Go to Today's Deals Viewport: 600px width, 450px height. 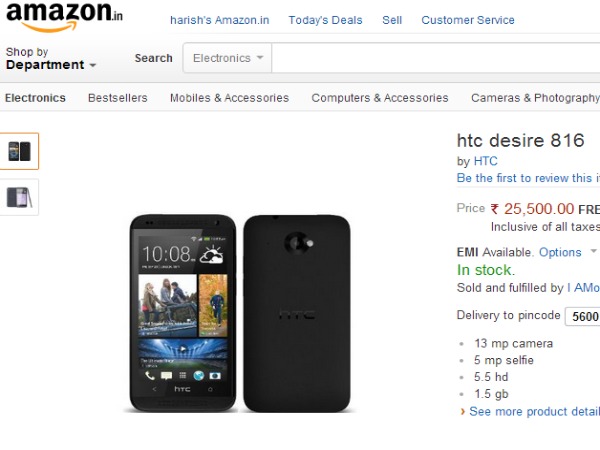pos(324,20)
